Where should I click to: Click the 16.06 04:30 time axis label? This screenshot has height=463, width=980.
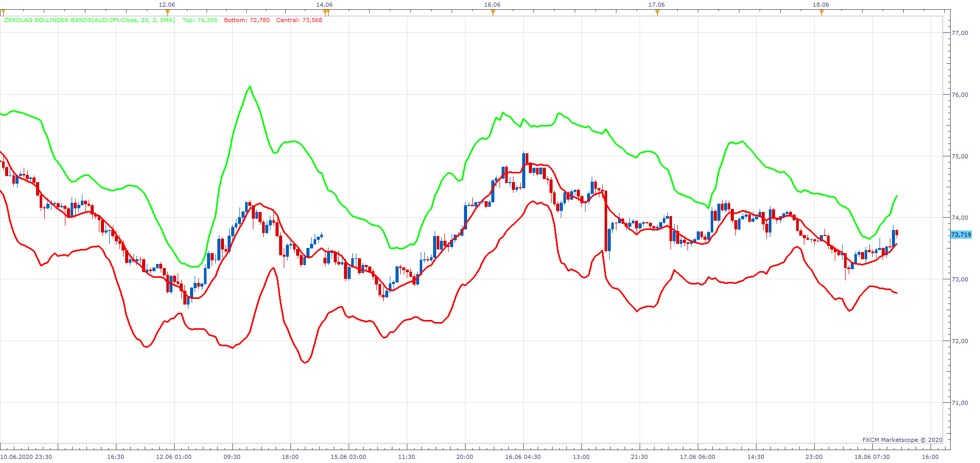523,457
